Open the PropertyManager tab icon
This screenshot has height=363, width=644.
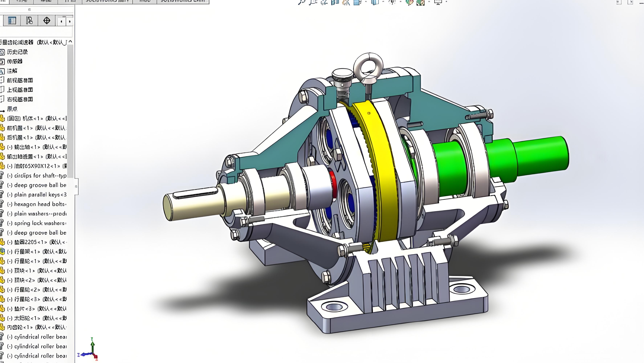pyautogui.click(x=12, y=21)
